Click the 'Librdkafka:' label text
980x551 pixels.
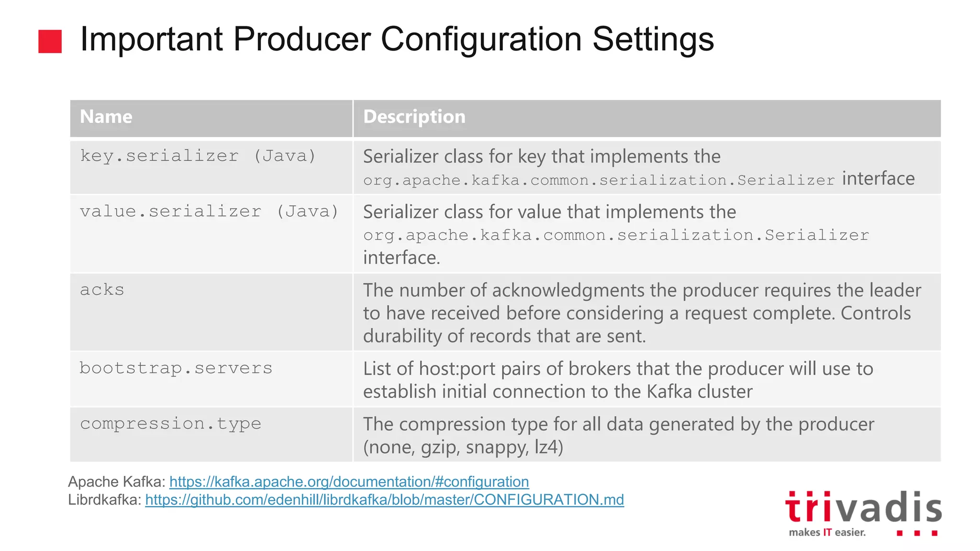(105, 500)
